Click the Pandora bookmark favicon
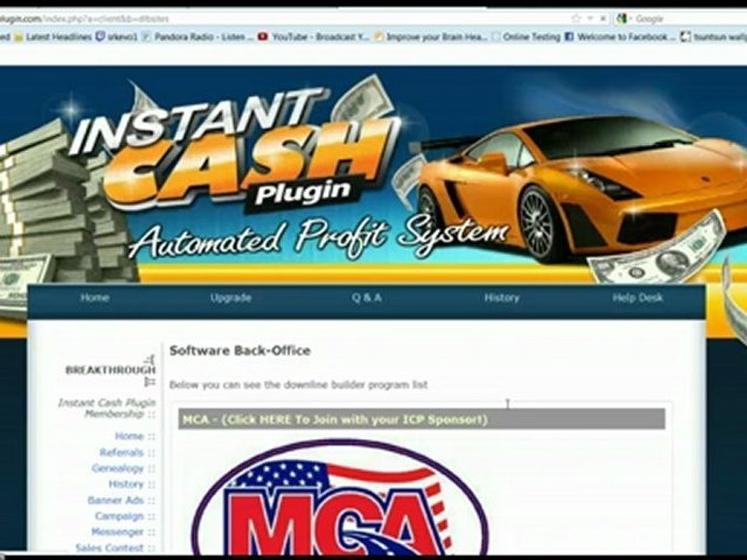This screenshot has width=747, height=560. pos(147,37)
